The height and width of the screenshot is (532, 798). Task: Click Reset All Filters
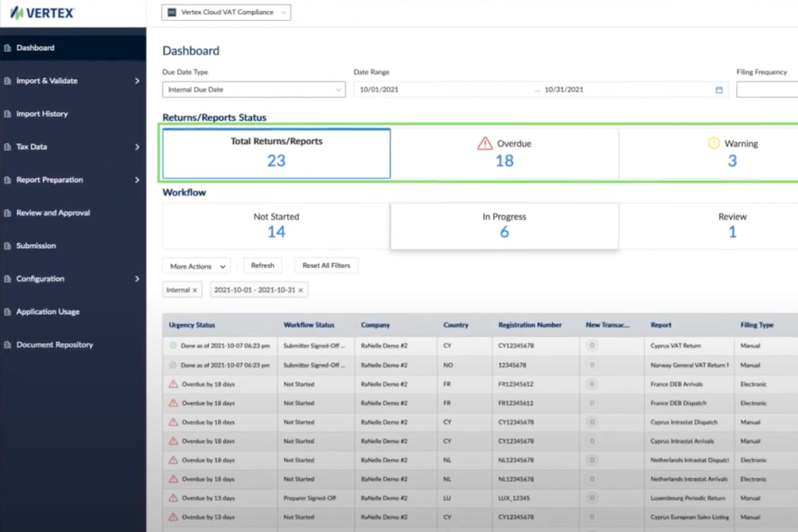[326, 265]
